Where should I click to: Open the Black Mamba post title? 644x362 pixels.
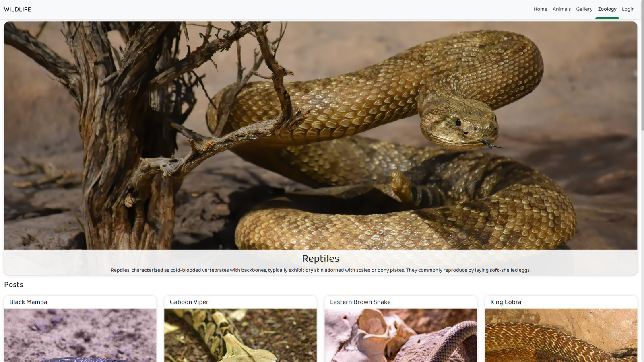click(x=28, y=302)
